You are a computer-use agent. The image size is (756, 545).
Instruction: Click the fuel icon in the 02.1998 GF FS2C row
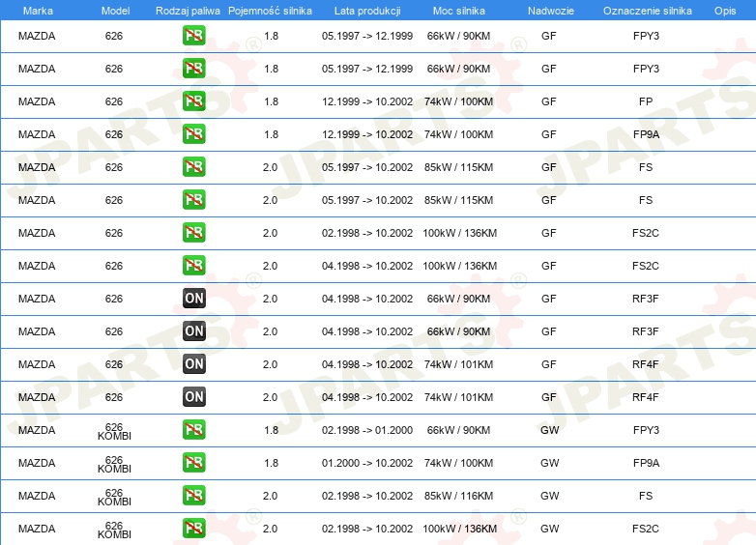pos(193,232)
